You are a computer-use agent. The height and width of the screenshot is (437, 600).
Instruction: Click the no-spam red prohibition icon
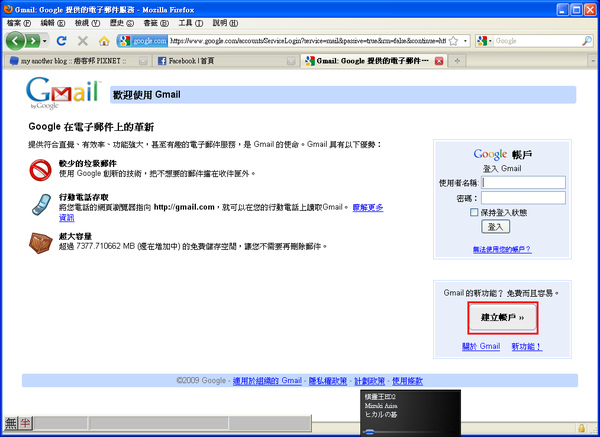coord(40,170)
